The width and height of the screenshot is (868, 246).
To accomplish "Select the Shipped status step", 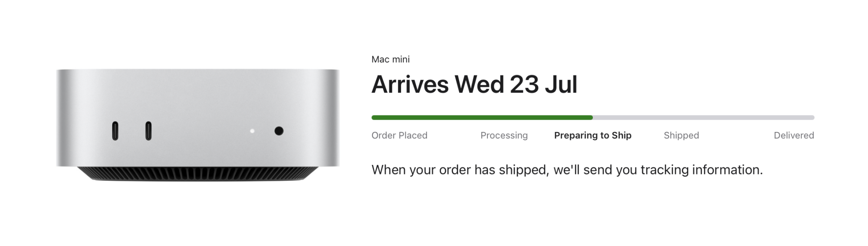I will pyautogui.click(x=681, y=135).
